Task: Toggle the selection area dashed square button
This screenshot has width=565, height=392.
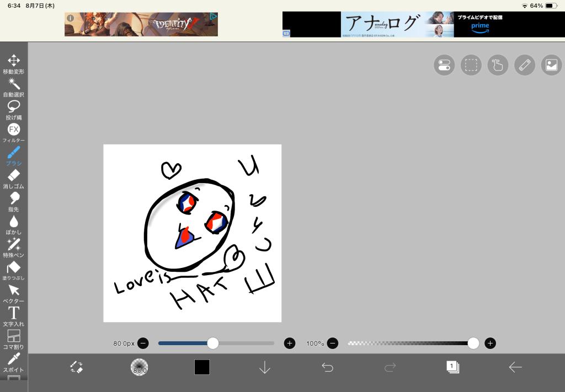Action: pyautogui.click(x=471, y=65)
